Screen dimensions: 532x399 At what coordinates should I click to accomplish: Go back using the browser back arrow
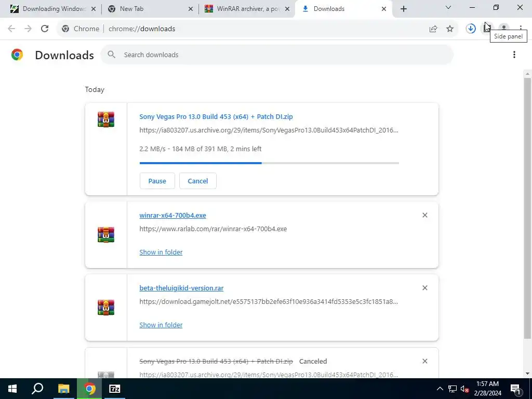[11, 29]
